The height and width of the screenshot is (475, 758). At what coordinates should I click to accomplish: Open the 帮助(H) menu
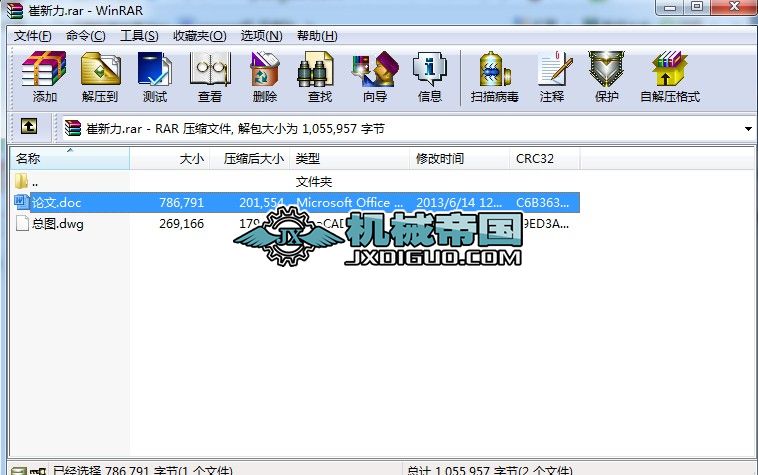(317, 36)
